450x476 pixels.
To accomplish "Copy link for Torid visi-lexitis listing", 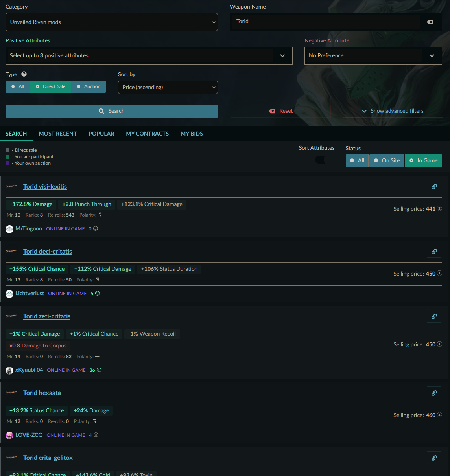I will [x=434, y=187].
